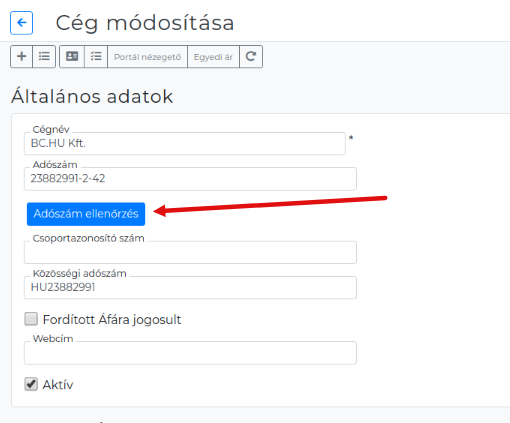Go back using the blue arrow button
The image size is (510, 423).
coord(22,23)
